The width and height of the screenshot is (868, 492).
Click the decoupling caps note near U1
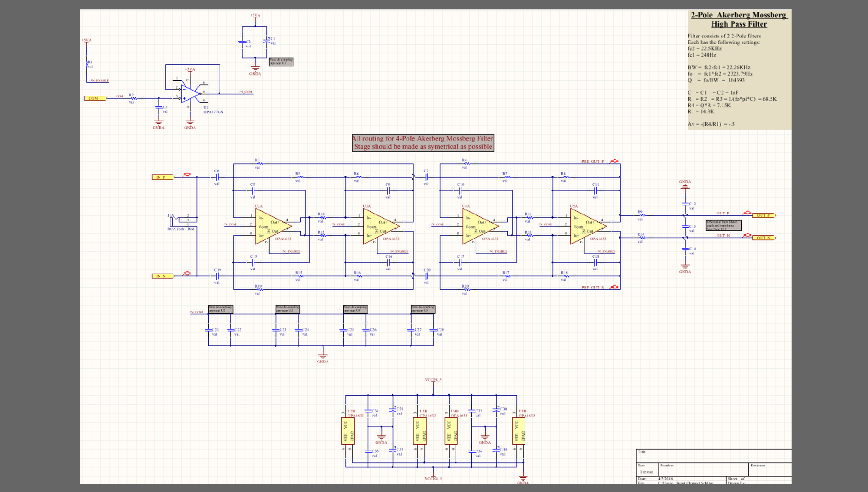[x=281, y=62]
